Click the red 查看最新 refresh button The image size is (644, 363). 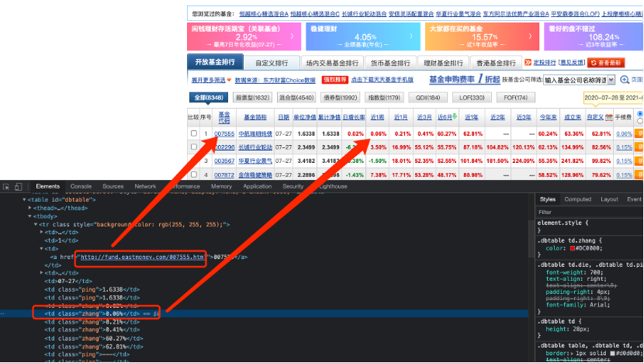(606, 63)
